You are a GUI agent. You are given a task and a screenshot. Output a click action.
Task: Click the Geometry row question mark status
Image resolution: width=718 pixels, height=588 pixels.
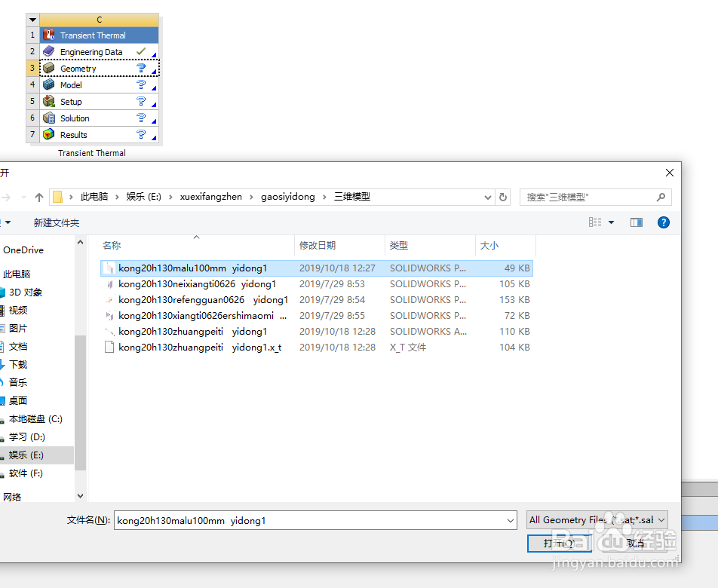click(141, 68)
